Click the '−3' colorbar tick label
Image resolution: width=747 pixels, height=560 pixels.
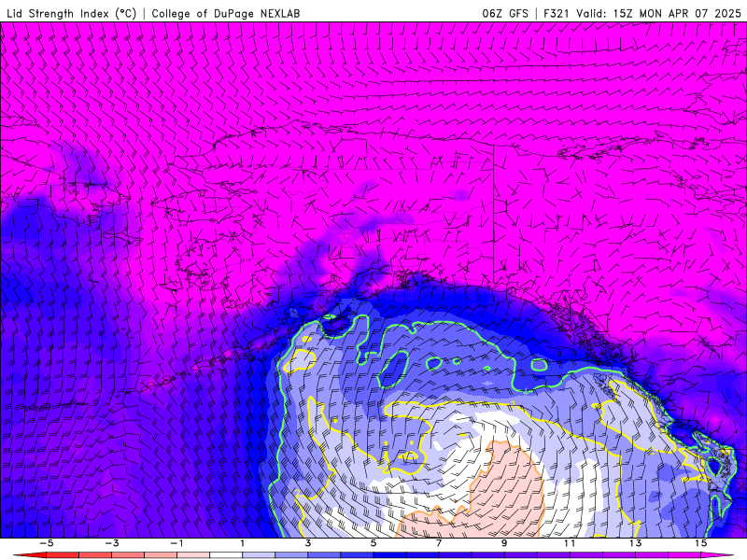(111, 543)
